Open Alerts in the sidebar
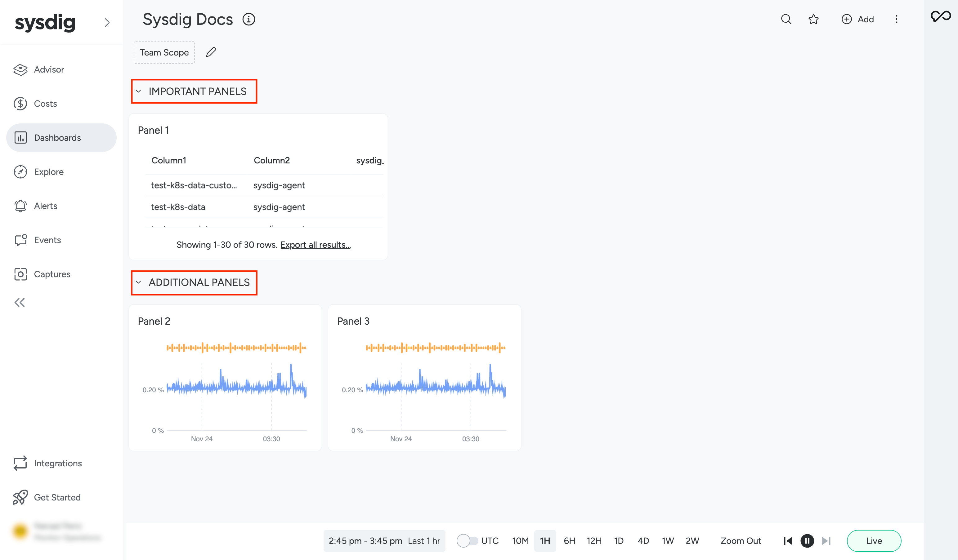The image size is (958, 560). point(45,206)
